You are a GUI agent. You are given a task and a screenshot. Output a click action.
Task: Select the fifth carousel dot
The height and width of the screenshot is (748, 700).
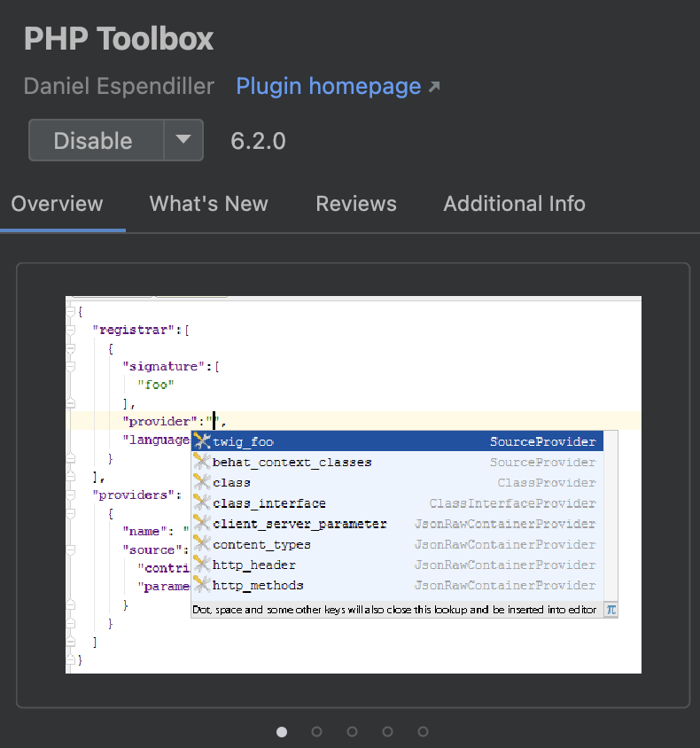pos(423,732)
